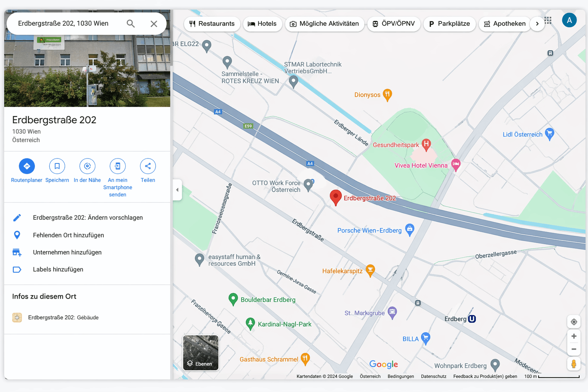Image resolution: width=588 pixels, height=392 pixels.
Task: Click the Österreich footer link
Action: (370, 376)
